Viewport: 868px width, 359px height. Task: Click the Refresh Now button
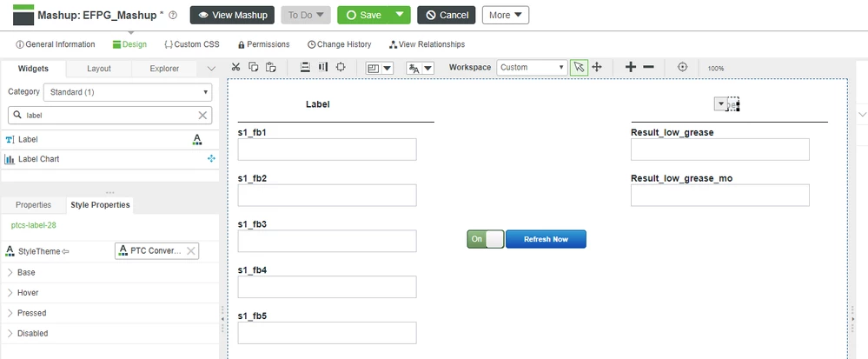546,239
